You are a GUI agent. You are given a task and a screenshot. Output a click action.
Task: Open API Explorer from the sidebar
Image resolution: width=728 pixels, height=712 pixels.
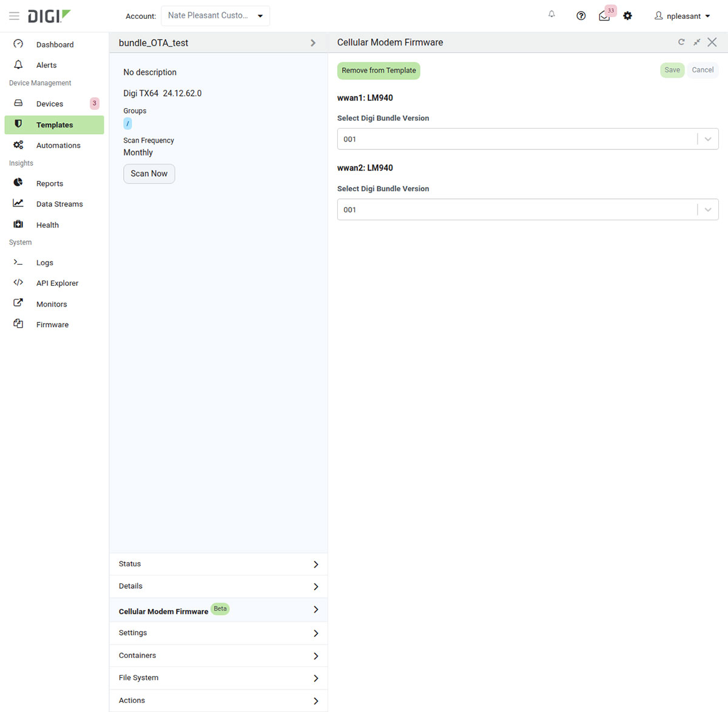(x=57, y=283)
